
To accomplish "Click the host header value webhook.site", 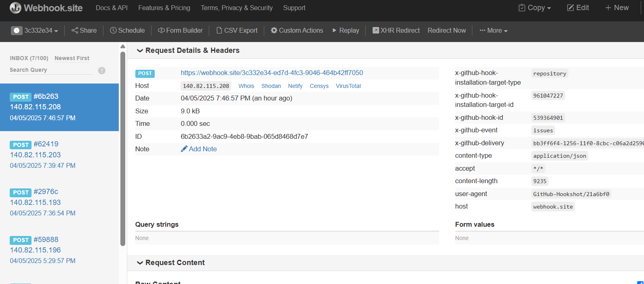I will 553,207.
